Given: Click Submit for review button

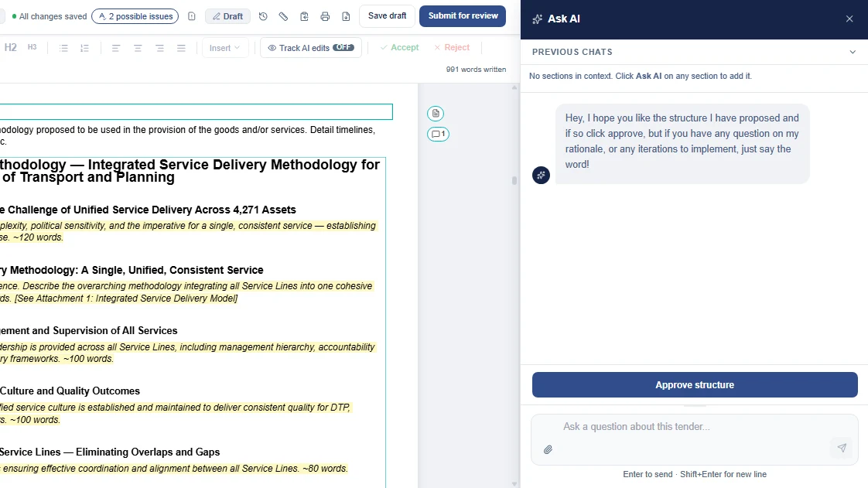Looking at the screenshot, I should click(463, 16).
